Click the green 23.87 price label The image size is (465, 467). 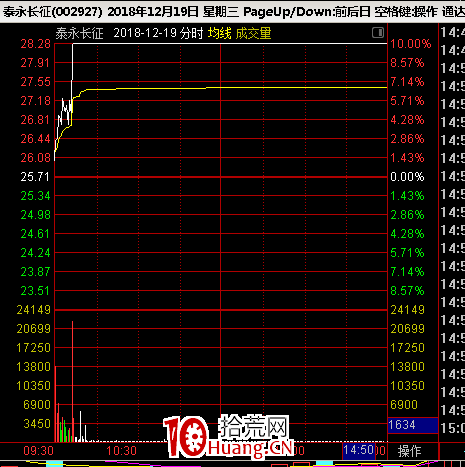(x=35, y=272)
